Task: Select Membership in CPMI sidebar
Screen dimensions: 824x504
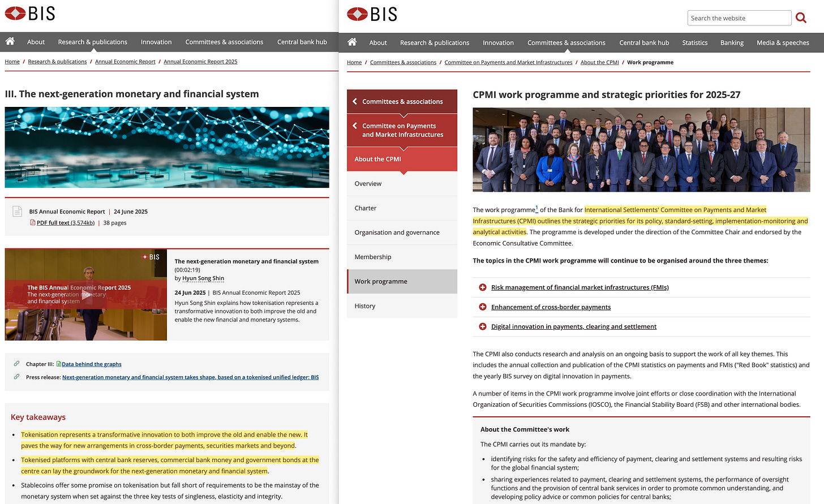Action: (402, 257)
